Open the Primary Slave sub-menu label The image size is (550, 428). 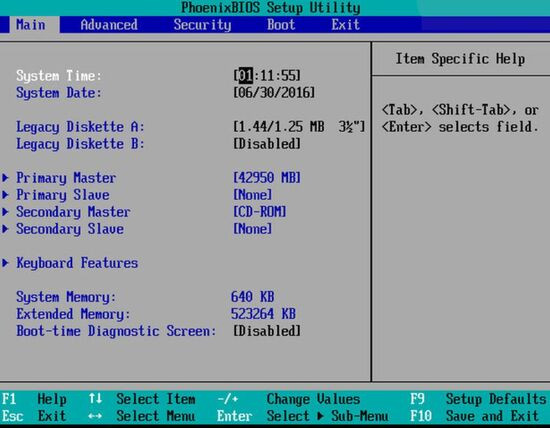click(63, 195)
